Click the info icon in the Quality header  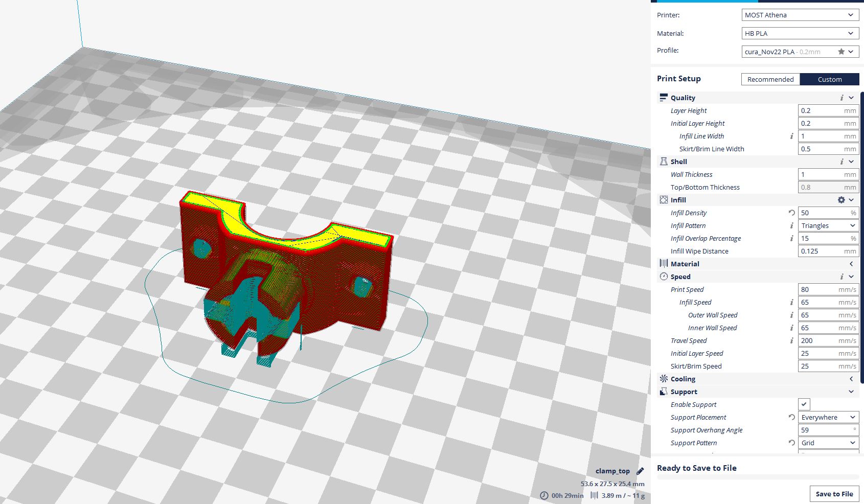click(x=842, y=98)
